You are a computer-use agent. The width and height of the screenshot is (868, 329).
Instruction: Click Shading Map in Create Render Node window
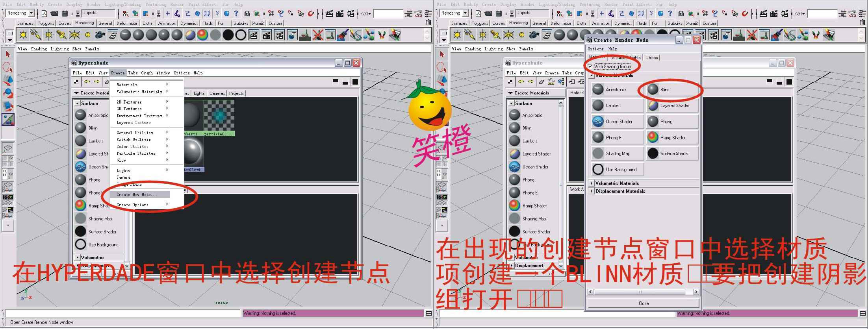[x=617, y=153]
